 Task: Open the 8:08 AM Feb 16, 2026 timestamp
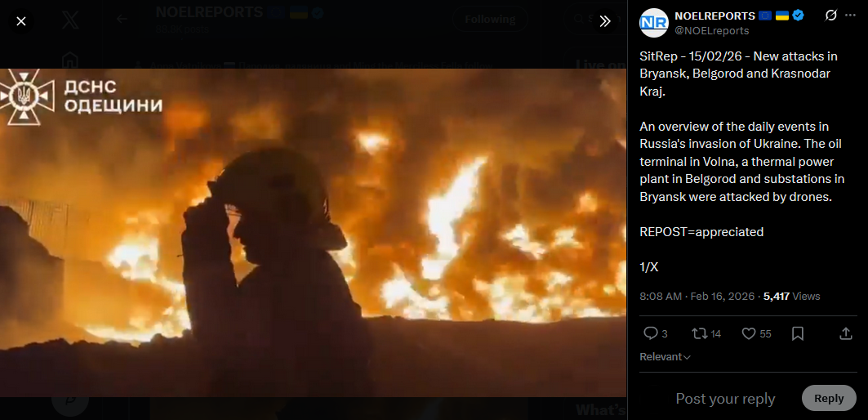[697, 297]
